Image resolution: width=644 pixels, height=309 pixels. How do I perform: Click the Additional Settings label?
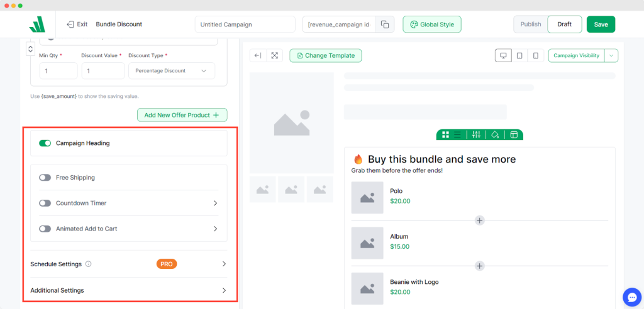click(x=57, y=290)
